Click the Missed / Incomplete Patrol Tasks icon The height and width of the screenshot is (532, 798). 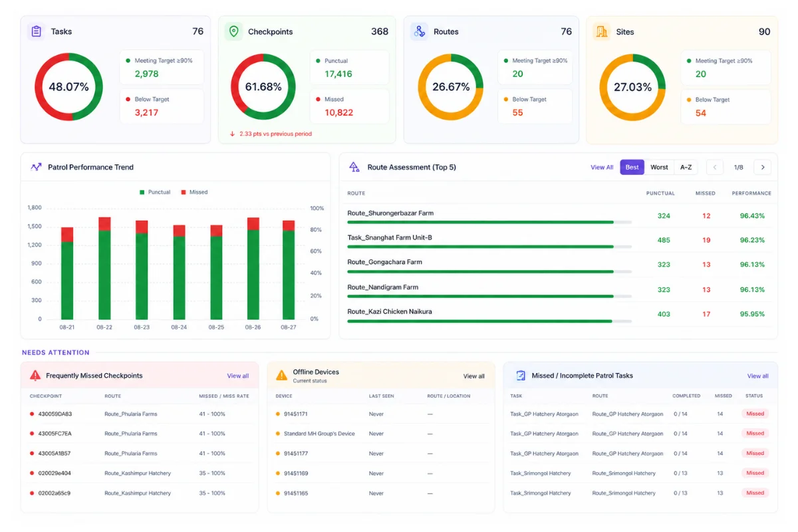click(521, 375)
